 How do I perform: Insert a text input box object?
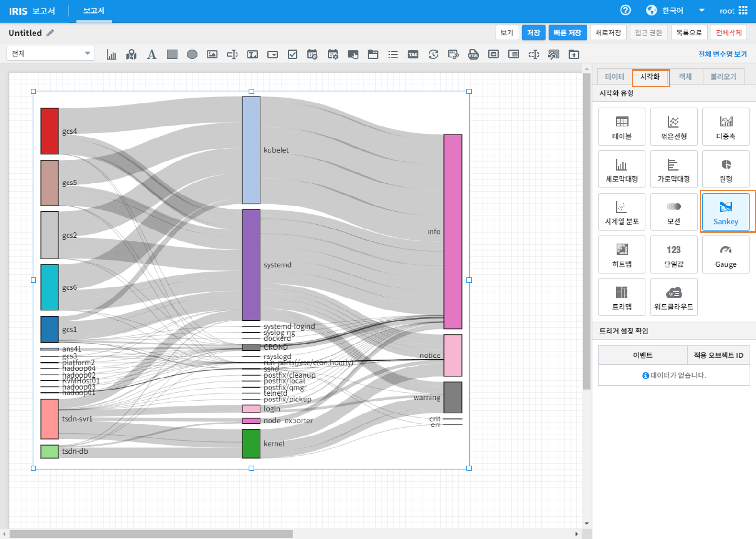point(232,55)
